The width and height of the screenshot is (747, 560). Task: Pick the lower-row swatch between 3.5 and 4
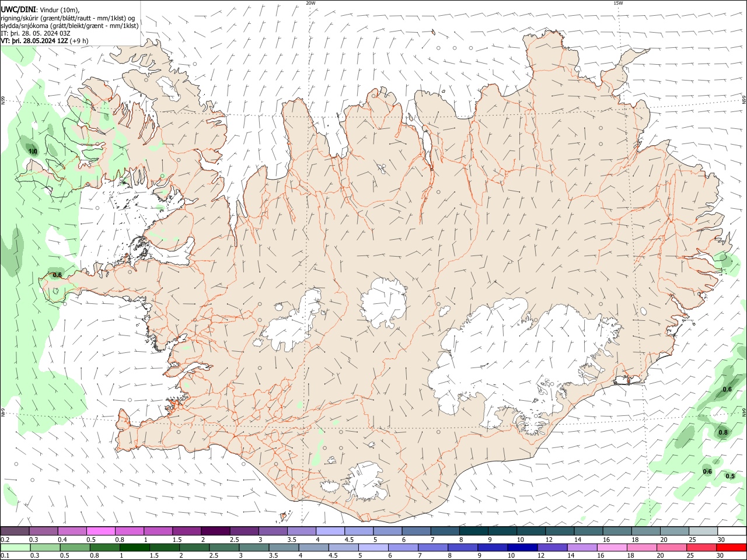[284, 548]
